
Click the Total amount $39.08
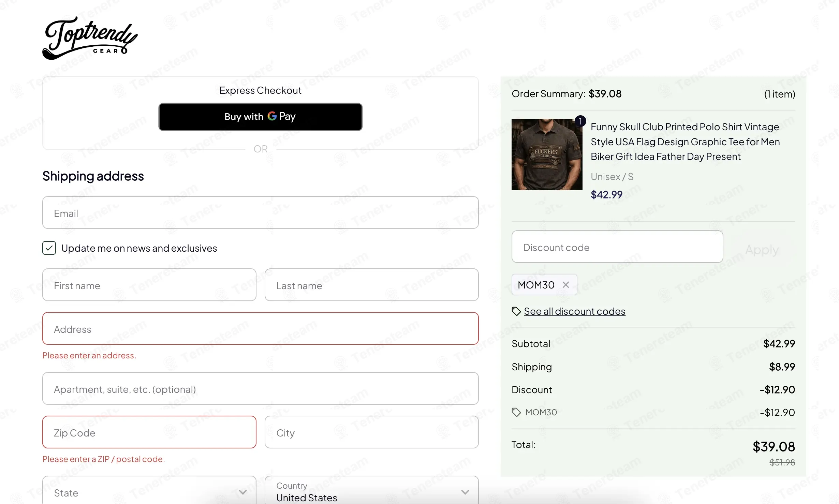(774, 447)
